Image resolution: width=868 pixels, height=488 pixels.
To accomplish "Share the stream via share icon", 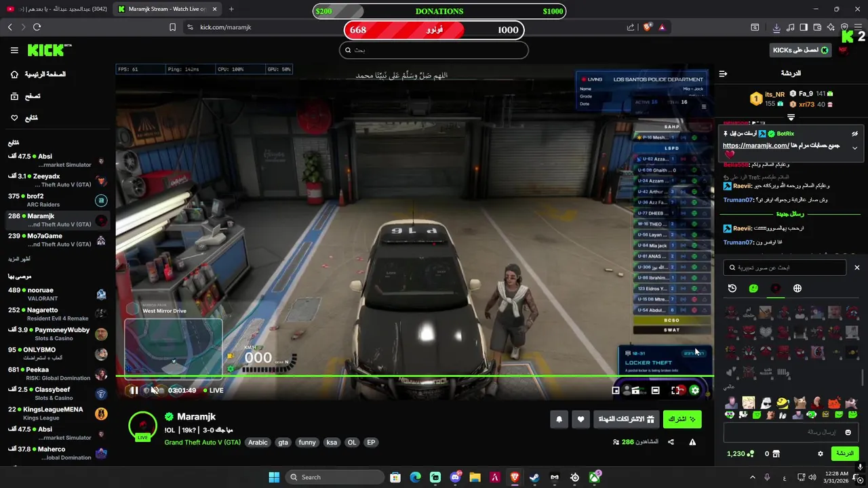I will pos(671,442).
